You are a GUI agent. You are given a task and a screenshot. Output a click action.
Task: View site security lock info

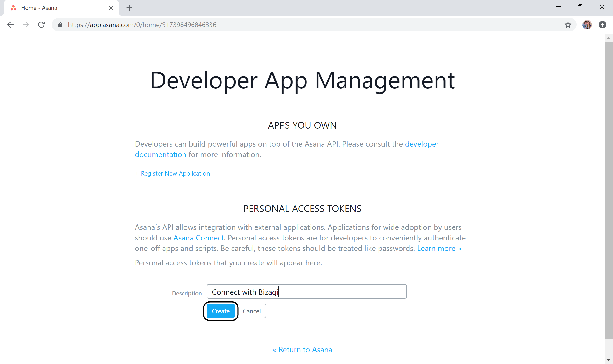pyautogui.click(x=60, y=25)
